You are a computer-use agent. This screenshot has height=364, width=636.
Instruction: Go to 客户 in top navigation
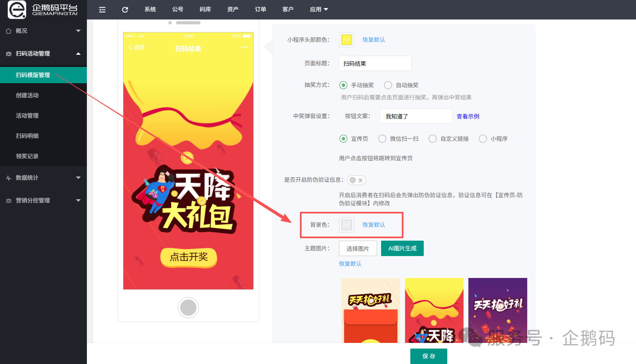(x=288, y=9)
